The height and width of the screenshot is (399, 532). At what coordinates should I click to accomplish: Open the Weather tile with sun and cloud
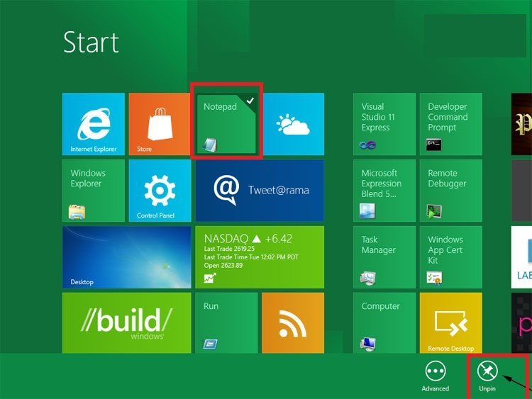pyautogui.click(x=294, y=124)
